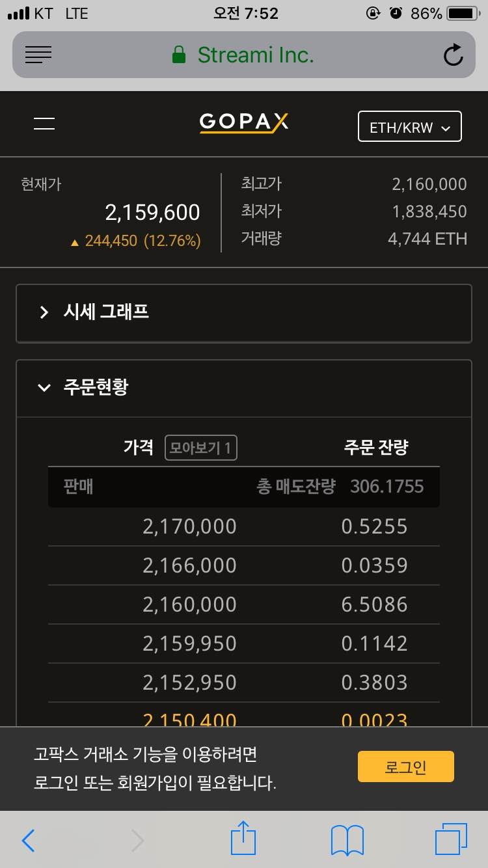Open the GOPAX hamburger menu

pyautogui.click(x=44, y=124)
